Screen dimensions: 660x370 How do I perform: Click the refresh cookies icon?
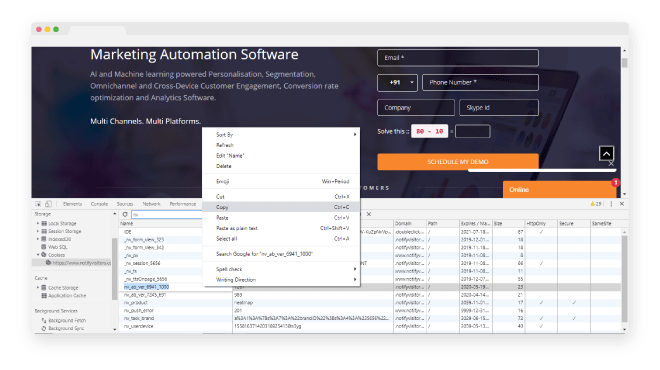(125, 214)
